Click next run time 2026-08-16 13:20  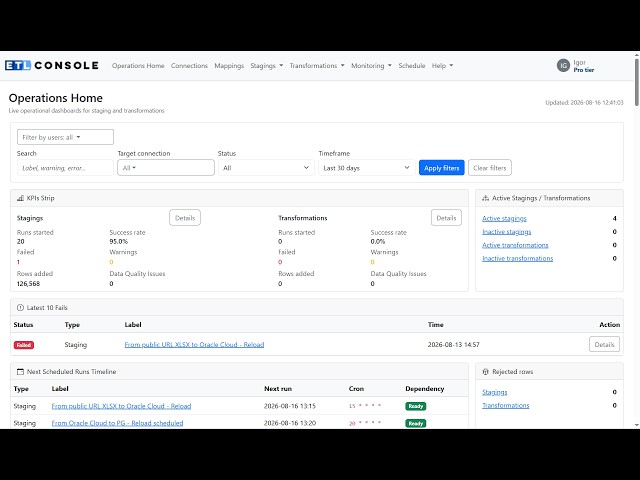pyautogui.click(x=290, y=423)
